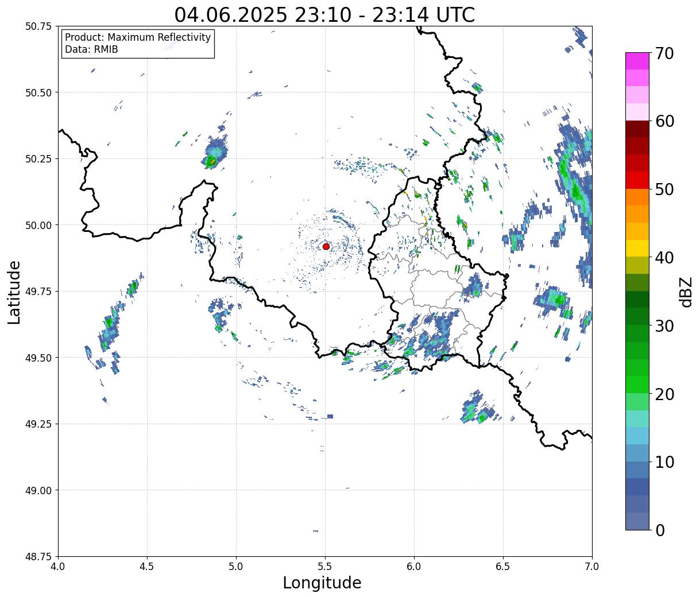Click the 49.25 latitude tick label
700x597 pixels.
[38, 424]
